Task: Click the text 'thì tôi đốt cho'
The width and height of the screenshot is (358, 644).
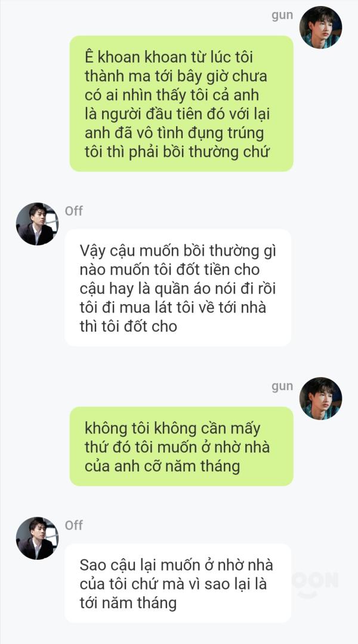Action: 128,326
